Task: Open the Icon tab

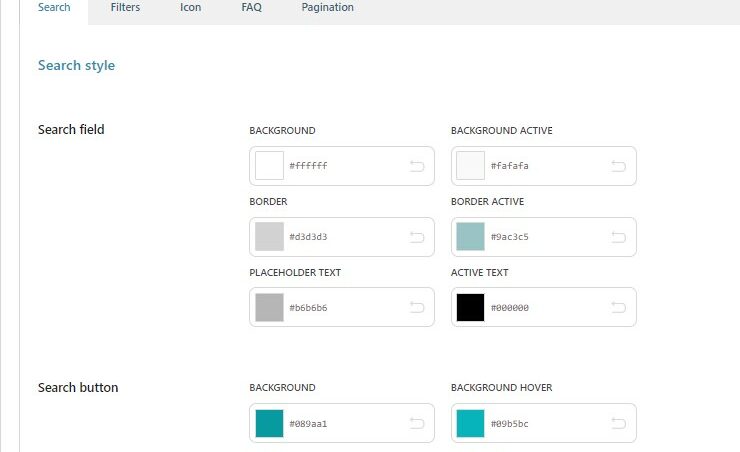Action: 190,8
